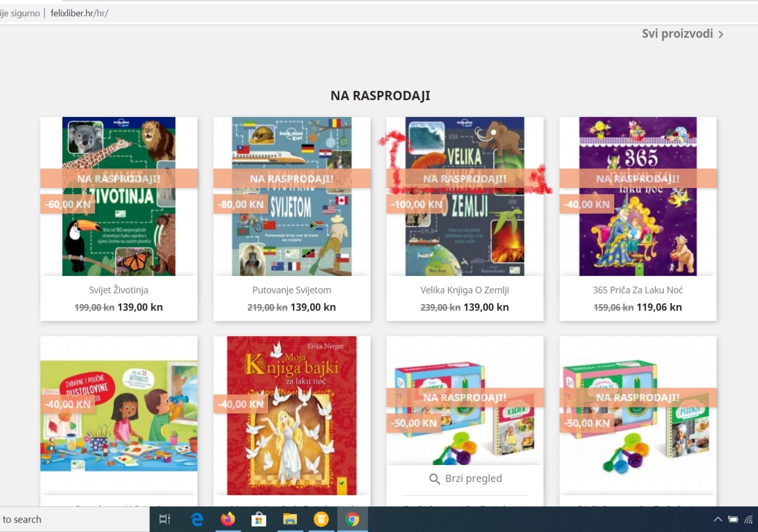This screenshot has height=532, width=758.
Task: Open Velika Knjiga O Zemlji cover
Action: [x=465, y=196]
